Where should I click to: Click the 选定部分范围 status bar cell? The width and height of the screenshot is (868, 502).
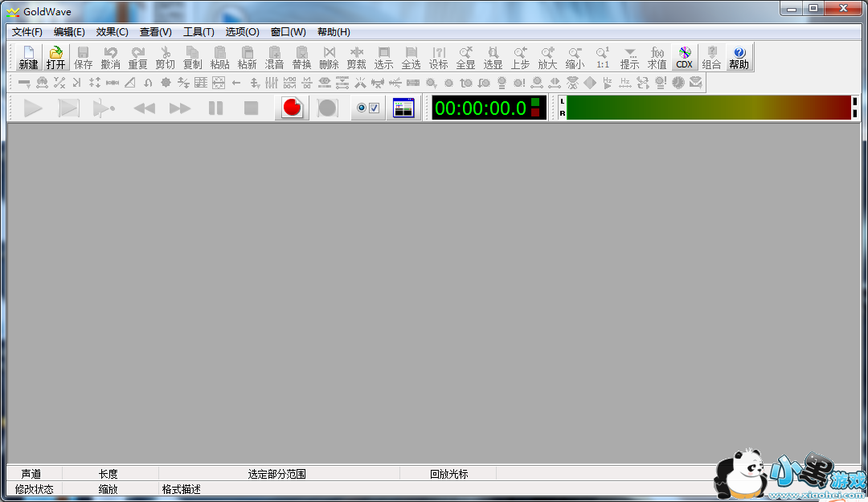coord(277,474)
